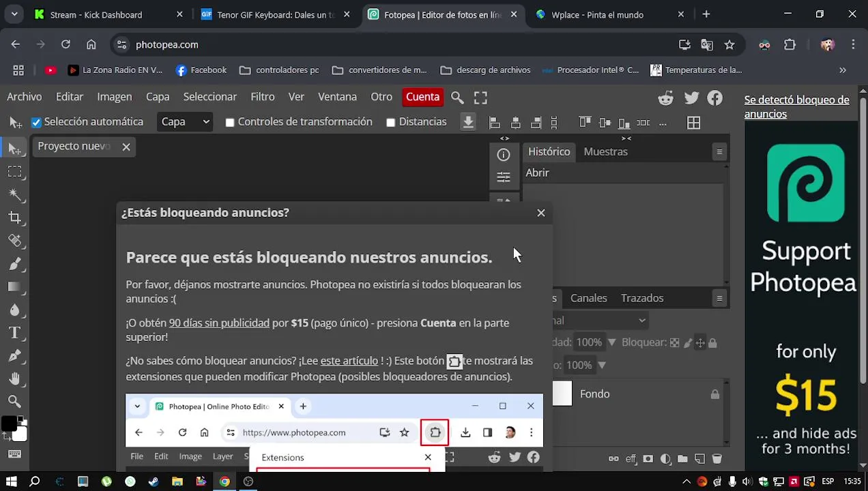
Task: Switch to the Canales tab
Action: click(x=589, y=298)
